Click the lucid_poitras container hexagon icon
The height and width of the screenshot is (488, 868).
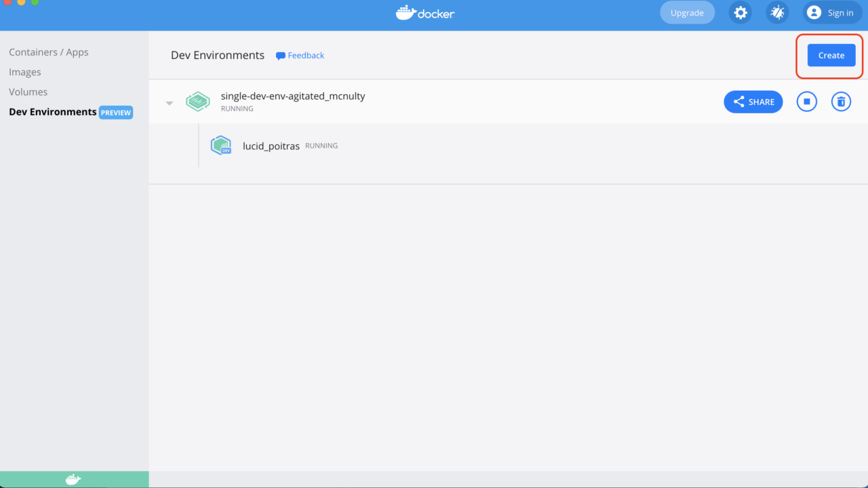[220, 145]
